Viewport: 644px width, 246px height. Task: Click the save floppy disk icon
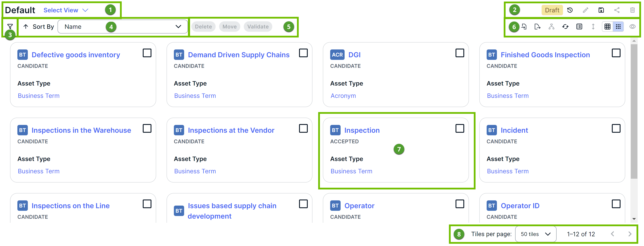[601, 10]
